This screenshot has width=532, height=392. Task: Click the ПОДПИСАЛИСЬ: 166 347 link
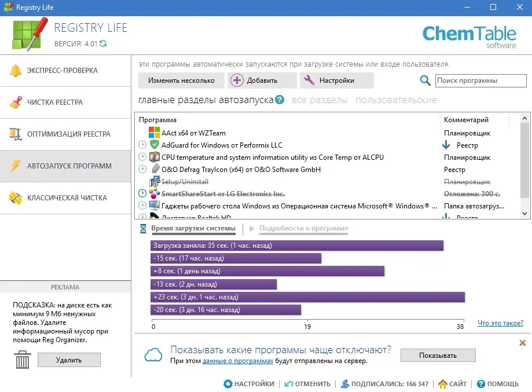(384, 384)
